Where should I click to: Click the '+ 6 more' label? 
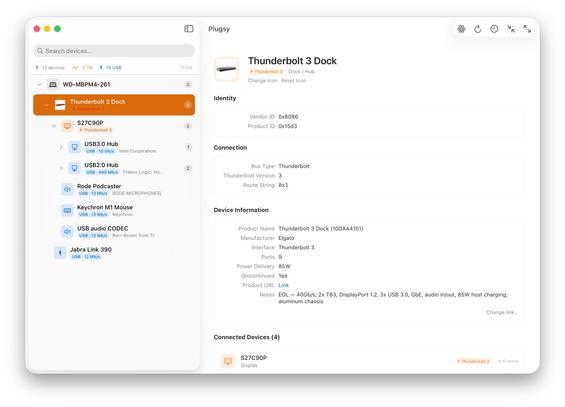(508, 361)
